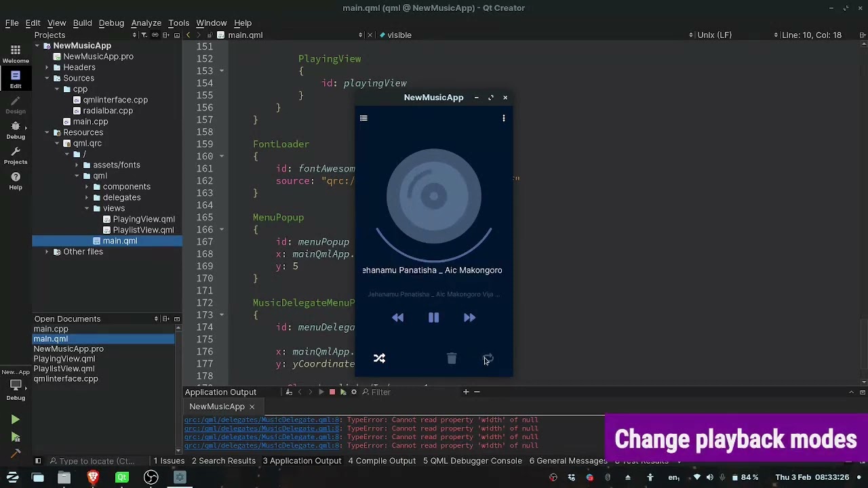The width and height of the screenshot is (868, 488).
Task: Go forward in editor navigation history
Action: (199, 35)
